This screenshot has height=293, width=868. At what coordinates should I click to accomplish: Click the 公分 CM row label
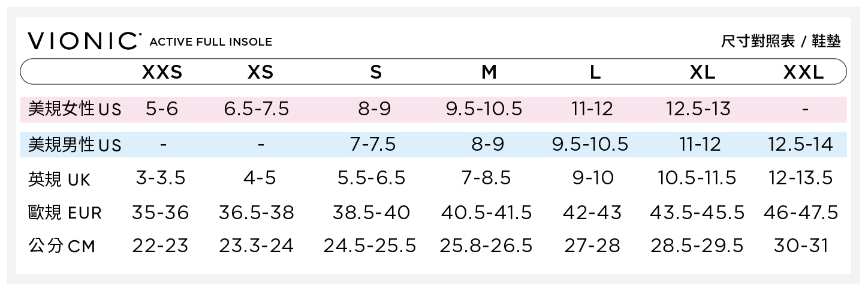(x=62, y=246)
